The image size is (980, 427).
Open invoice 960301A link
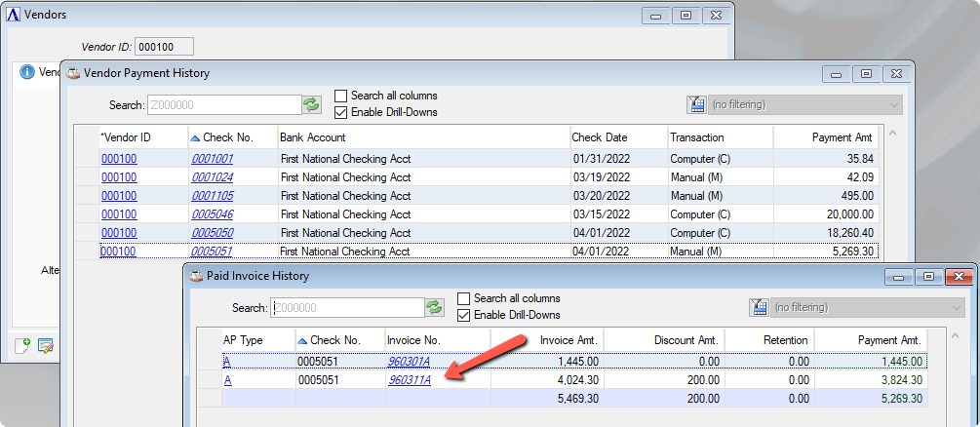click(410, 362)
